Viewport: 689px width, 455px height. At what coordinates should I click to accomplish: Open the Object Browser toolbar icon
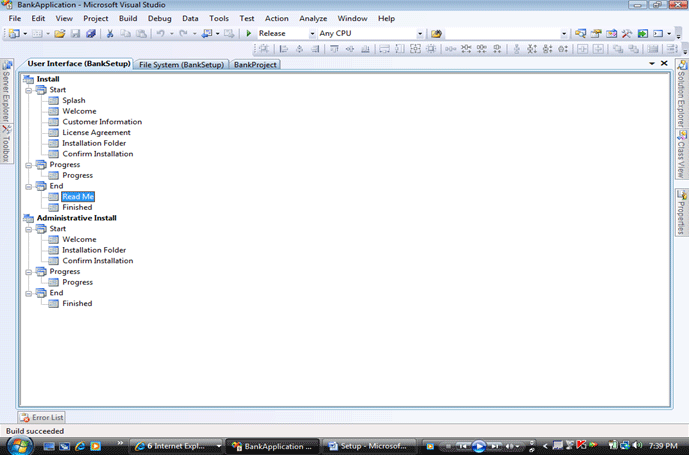pos(611,33)
